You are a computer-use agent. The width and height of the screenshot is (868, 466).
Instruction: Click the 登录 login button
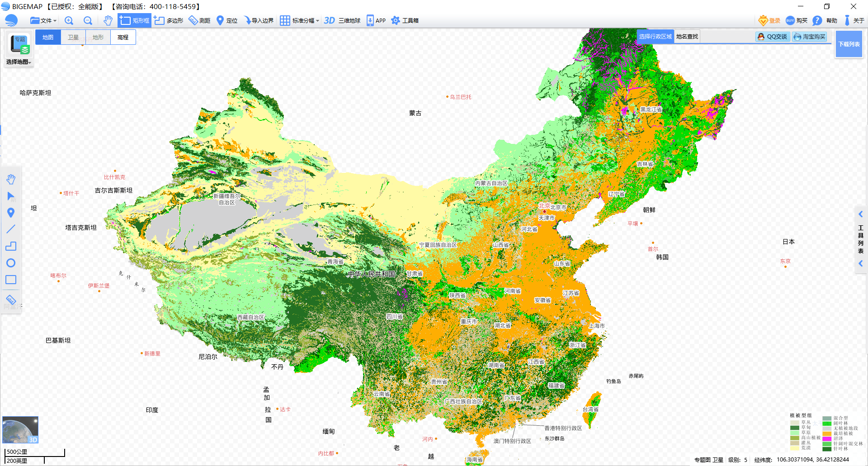769,20
